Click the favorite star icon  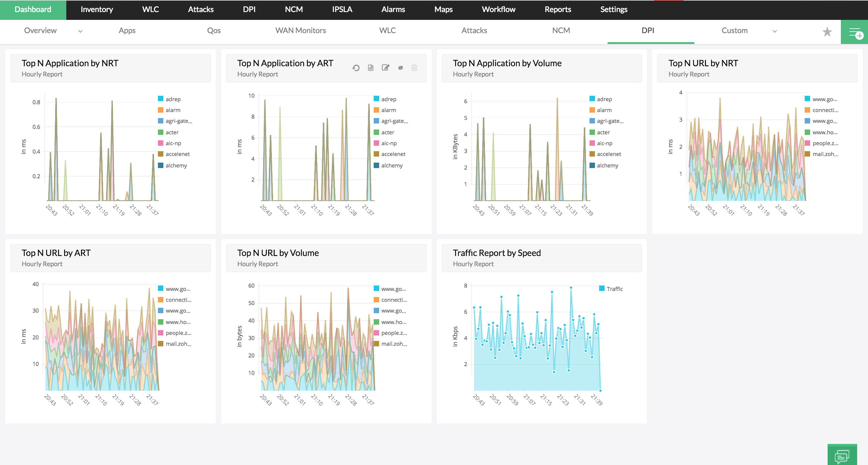point(827,32)
